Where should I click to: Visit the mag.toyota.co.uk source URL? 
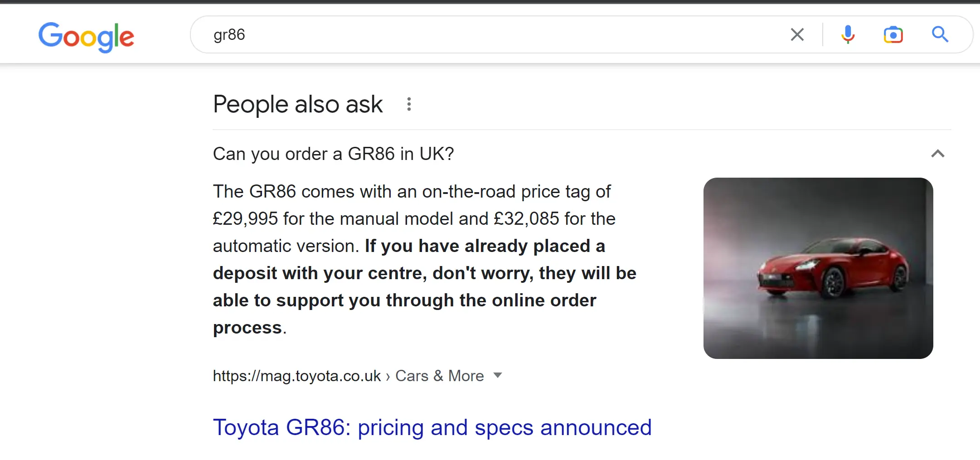[297, 376]
